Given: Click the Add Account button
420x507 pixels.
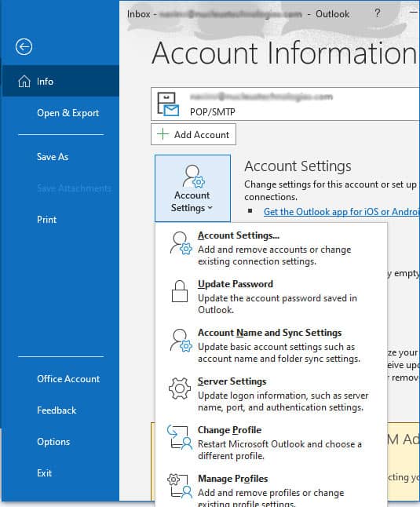Looking at the screenshot, I should pyautogui.click(x=193, y=134).
